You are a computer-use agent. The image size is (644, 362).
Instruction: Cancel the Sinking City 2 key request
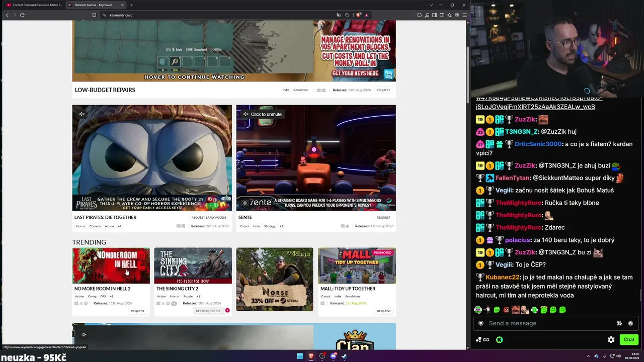click(x=227, y=310)
